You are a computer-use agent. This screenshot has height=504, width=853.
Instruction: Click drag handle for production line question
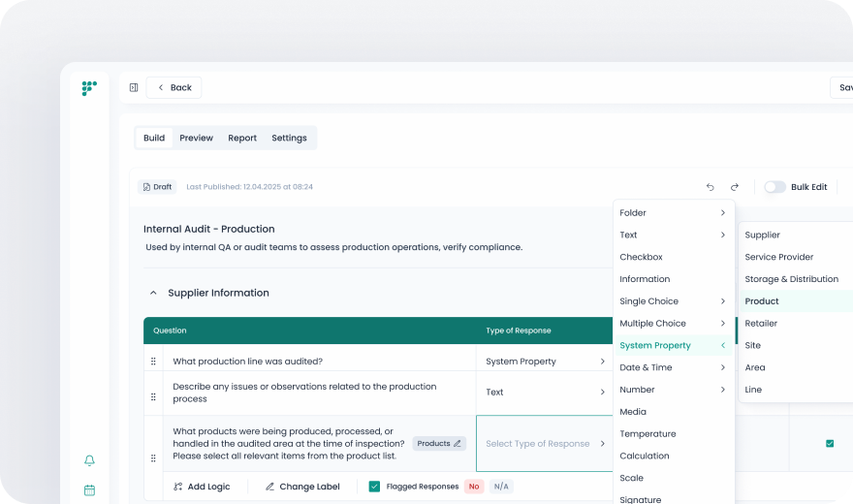click(153, 361)
